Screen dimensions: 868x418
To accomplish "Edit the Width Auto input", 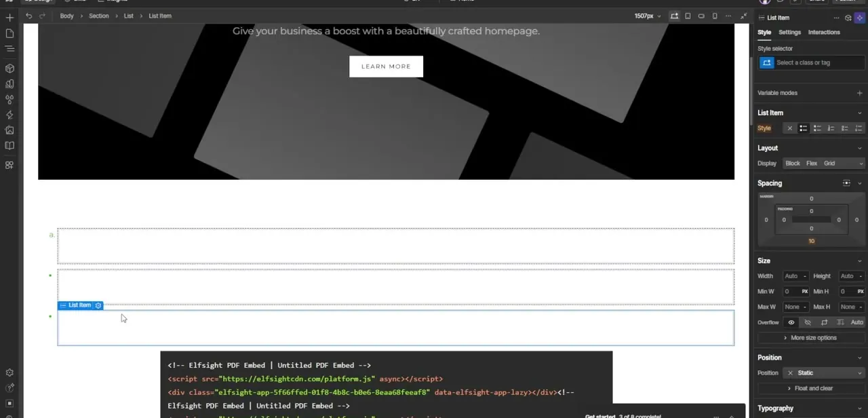I will point(795,276).
